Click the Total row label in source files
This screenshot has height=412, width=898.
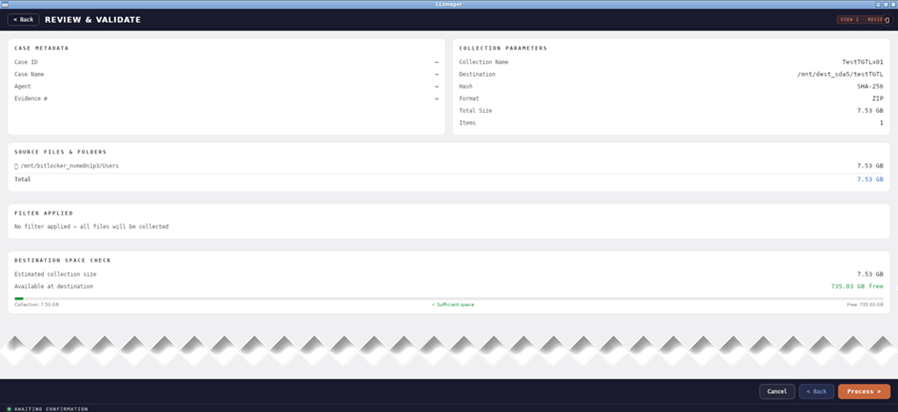click(23, 179)
